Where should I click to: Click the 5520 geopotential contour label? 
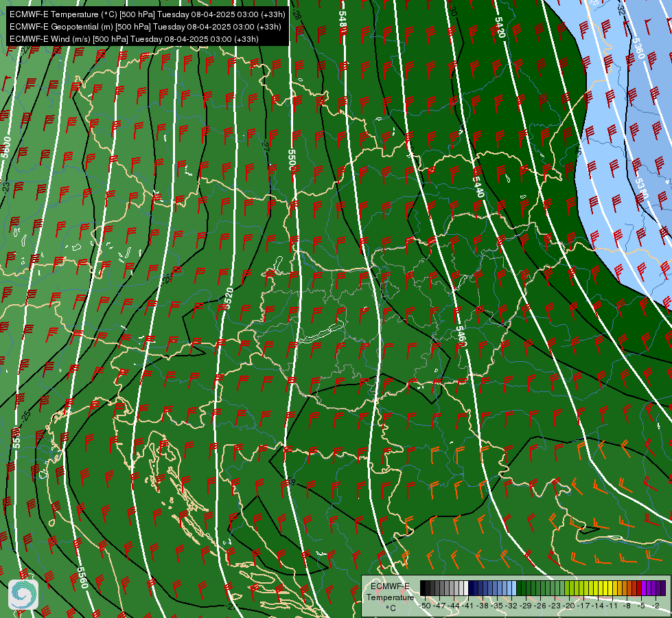tap(229, 299)
